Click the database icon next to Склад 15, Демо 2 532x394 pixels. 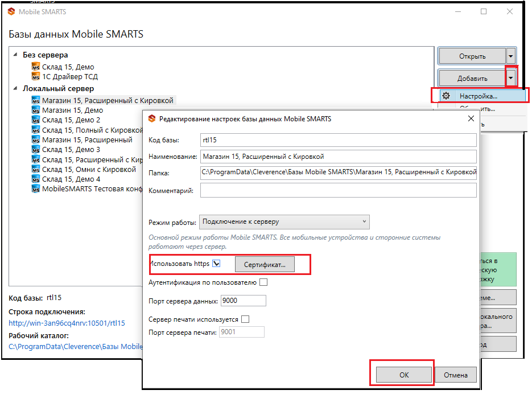tap(36, 120)
